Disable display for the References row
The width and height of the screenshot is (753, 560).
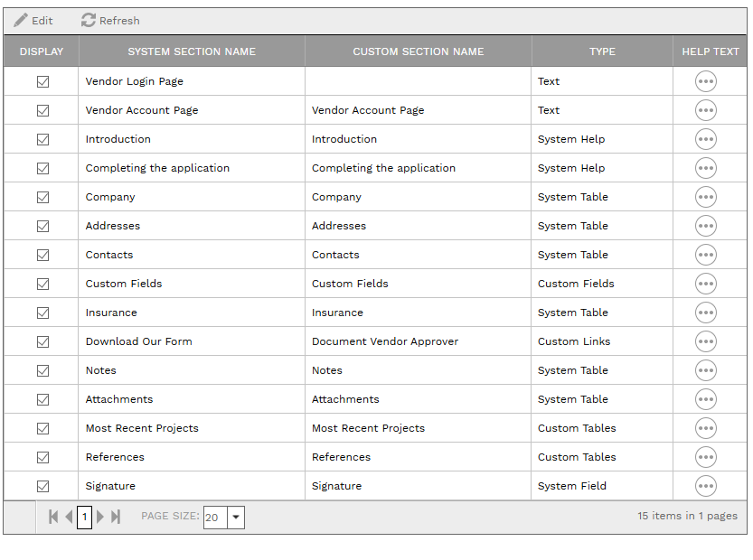click(x=42, y=457)
